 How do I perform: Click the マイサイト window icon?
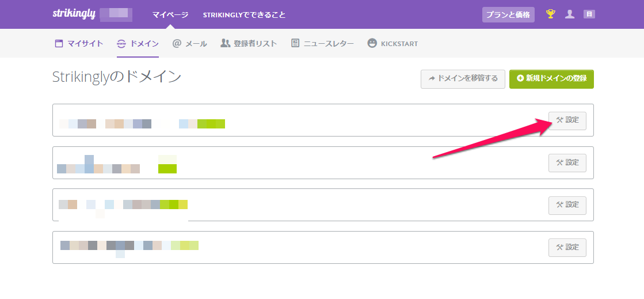[x=59, y=43]
